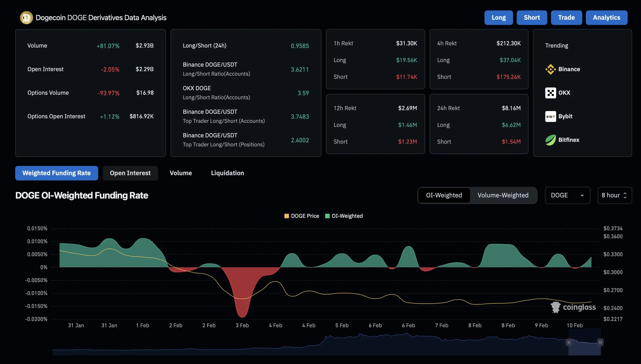The width and height of the screenshot is (641, 364).
Task: Click Binance DOGE/USDT ratio 3.6211
Action: click(x=300, y=70)
